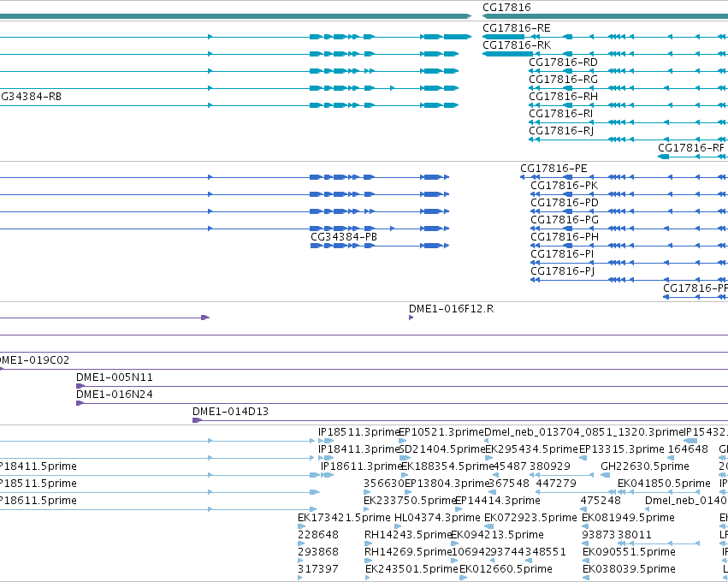Click the CG17816-PI protein label

click(x=562, y=254)
